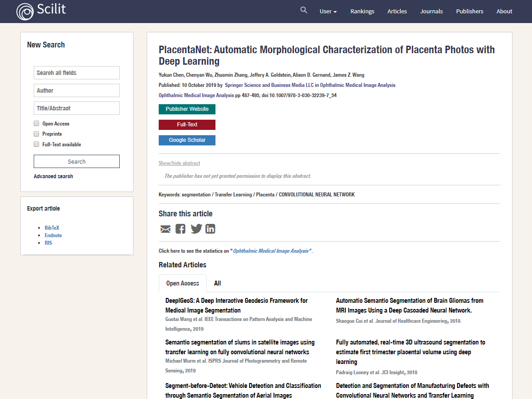The width and height of the screenshot is (532, 399).
Task: Enable the Open Access checkbox
Action: [36, 124]
